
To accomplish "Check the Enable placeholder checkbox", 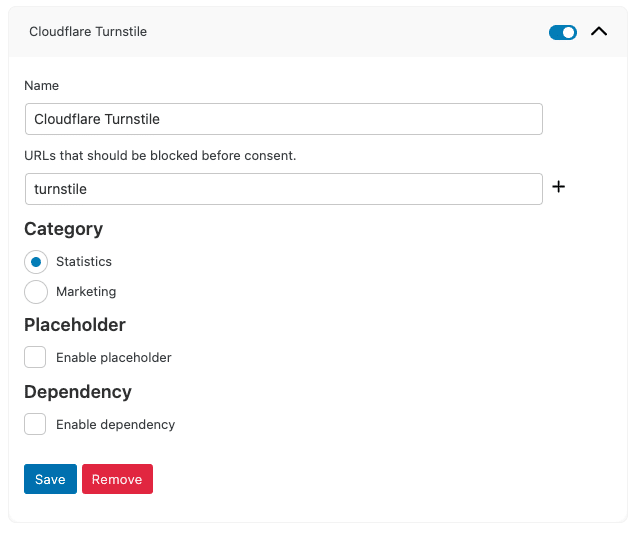I will coord(35,357).
